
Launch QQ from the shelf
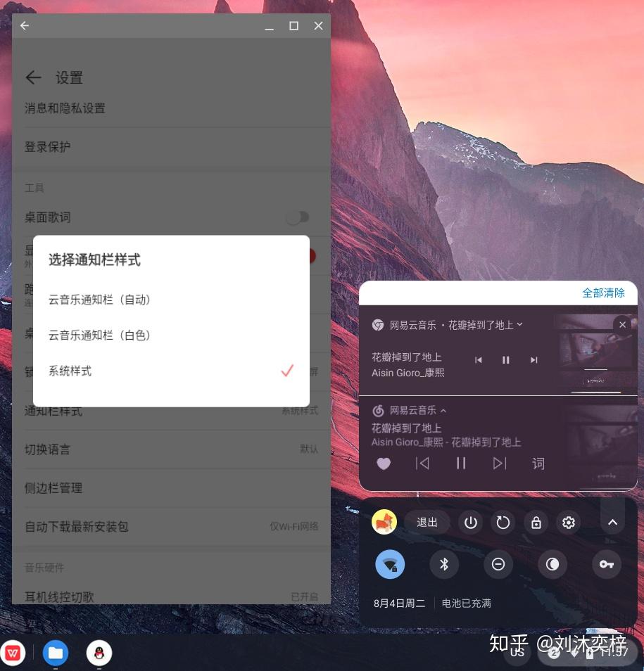99,653
